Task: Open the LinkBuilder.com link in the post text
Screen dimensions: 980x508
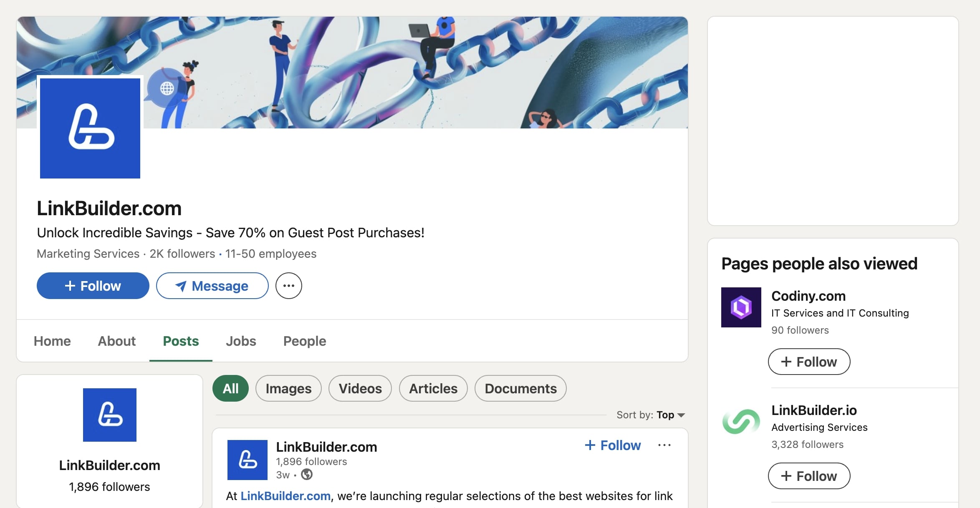Action: pyautogui.click(x=285, y=495)
